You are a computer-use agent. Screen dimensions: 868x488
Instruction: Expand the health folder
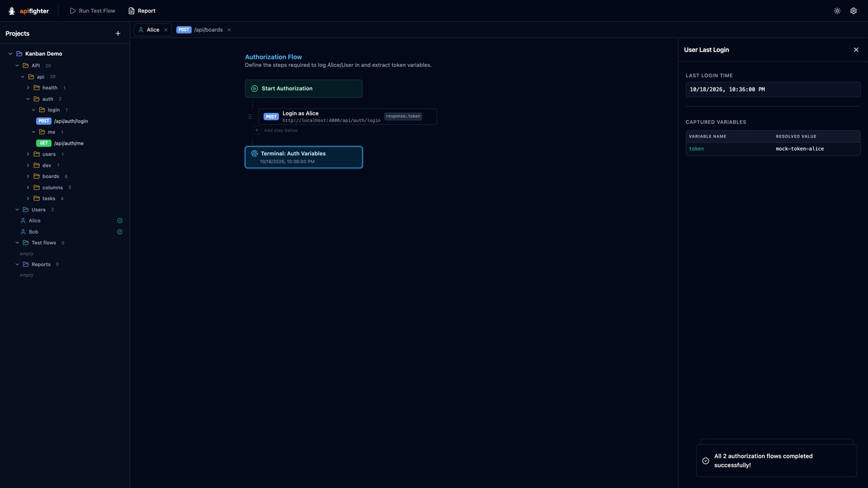(28, 88)
